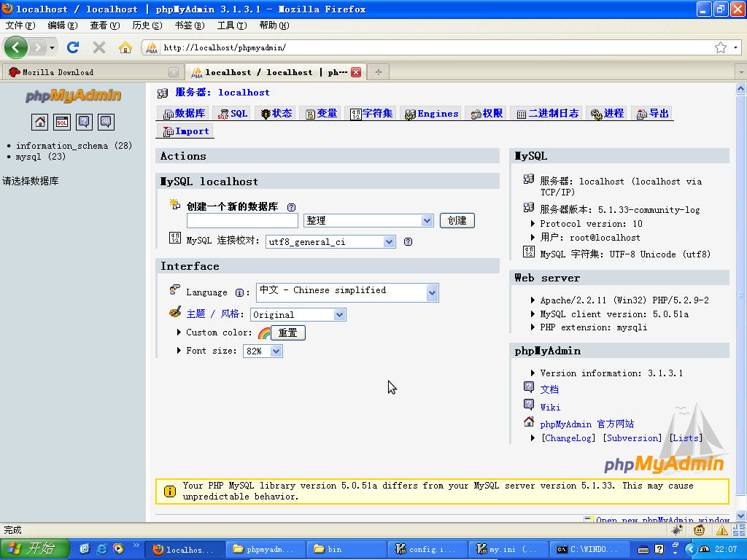Open the 二进制日志 binary log tab
Viewport: 747px width, 560px height.
tap(547, 113)
